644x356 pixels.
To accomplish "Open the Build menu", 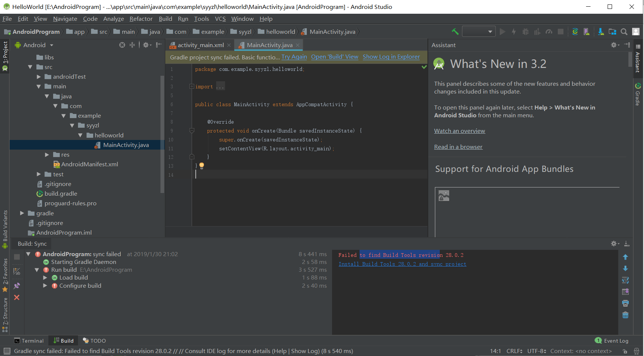I will pos(165,19).
